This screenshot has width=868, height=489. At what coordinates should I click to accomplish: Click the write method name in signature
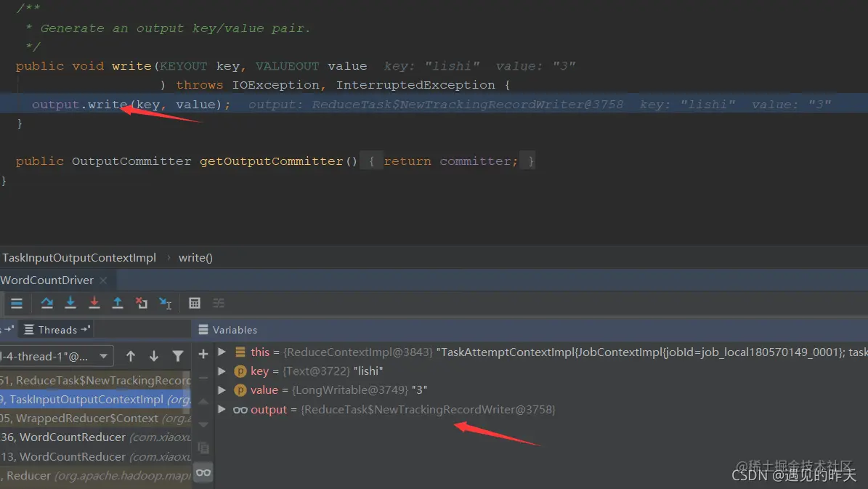[x=131, y=66]
